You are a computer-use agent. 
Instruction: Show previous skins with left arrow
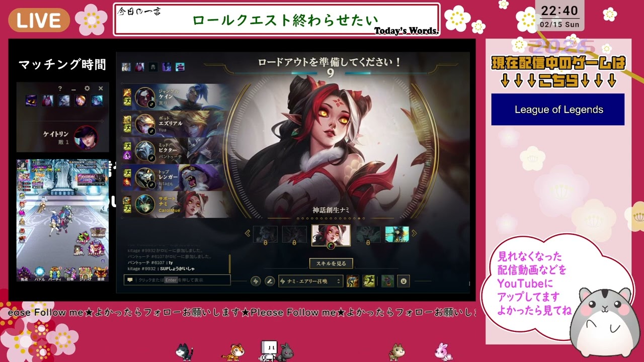coord(248,233)
